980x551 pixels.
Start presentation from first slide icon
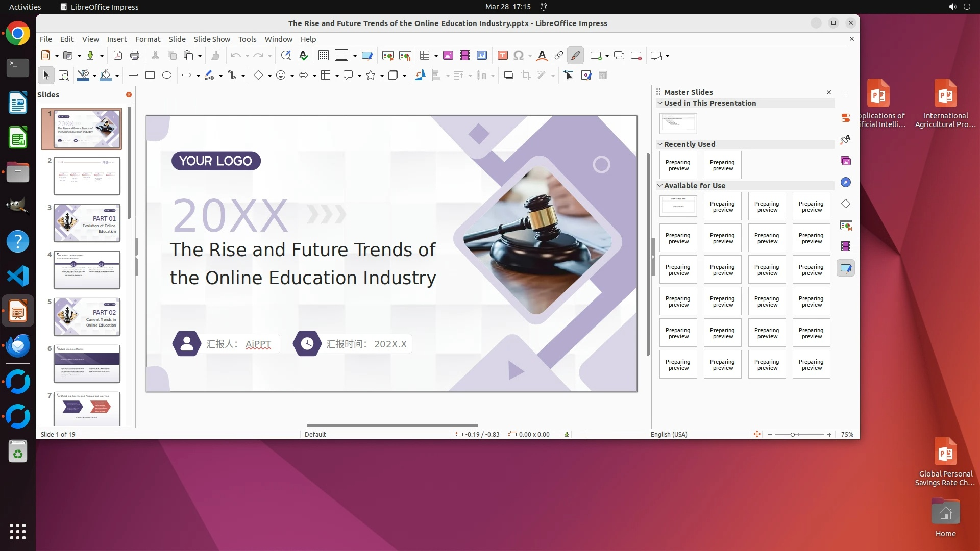click(387, 56)
